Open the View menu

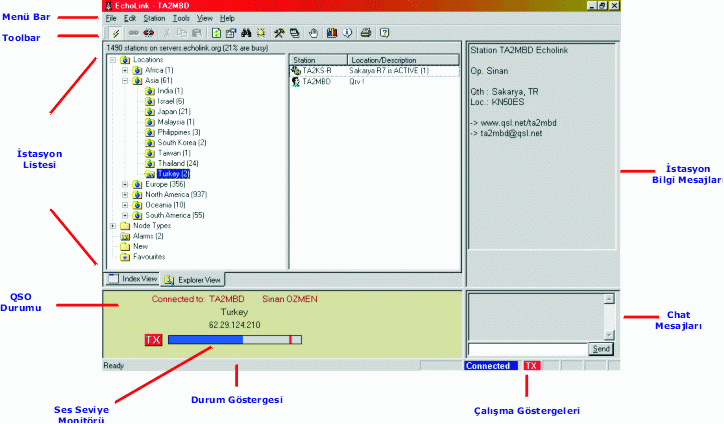tap(205, 18)
